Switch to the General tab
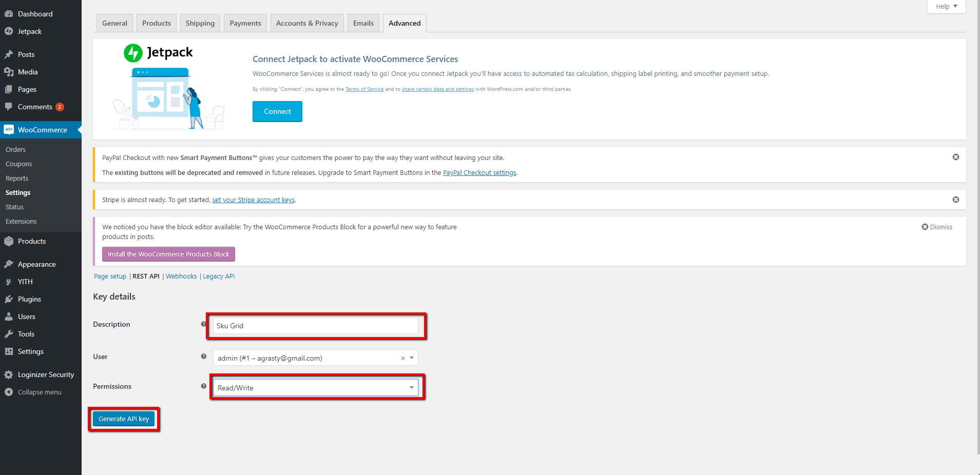Viewport: 980px width, 475px height. [114, 23]
